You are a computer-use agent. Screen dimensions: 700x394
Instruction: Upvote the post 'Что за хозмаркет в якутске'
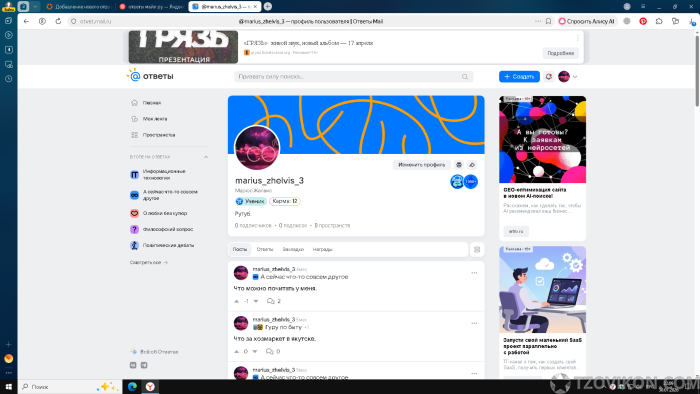[237, 352]
